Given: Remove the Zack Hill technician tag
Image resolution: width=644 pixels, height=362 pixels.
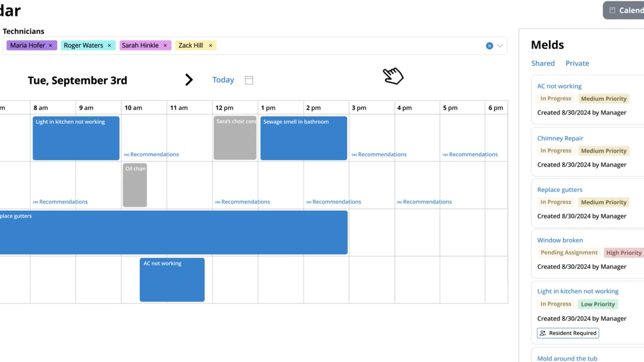Looking at the screenshot, I should point(210,45).
